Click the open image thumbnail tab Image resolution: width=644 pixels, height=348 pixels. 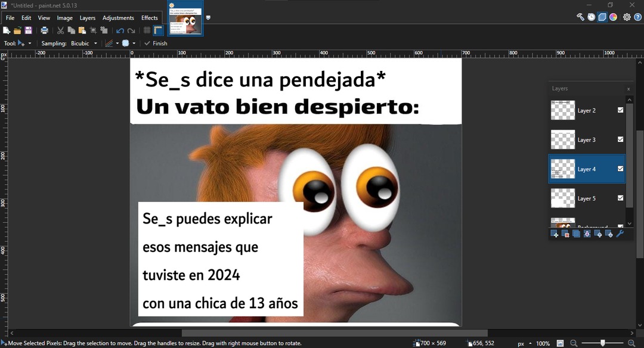click(x=185, y=18)
